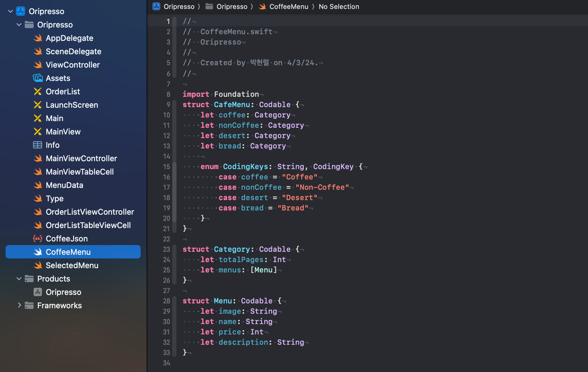Open CoffeeMenu breadcrumb in jump bar
This screenshot has height=372, width=588.
[x=288, y=6]
